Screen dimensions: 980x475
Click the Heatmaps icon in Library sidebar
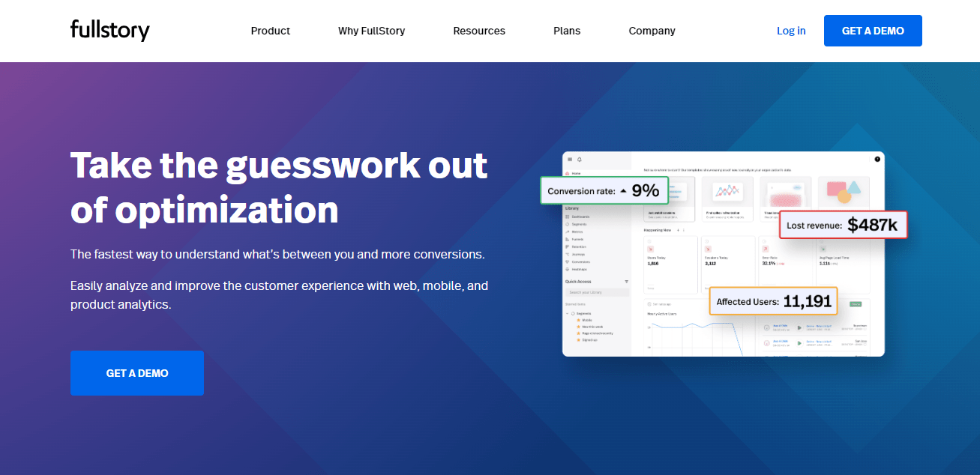coord(568,269)
